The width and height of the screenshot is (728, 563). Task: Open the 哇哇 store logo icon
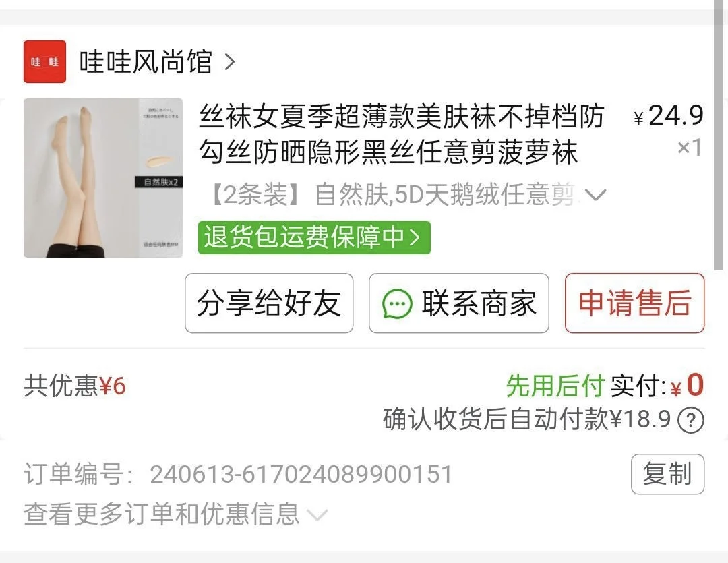(44, 61)
